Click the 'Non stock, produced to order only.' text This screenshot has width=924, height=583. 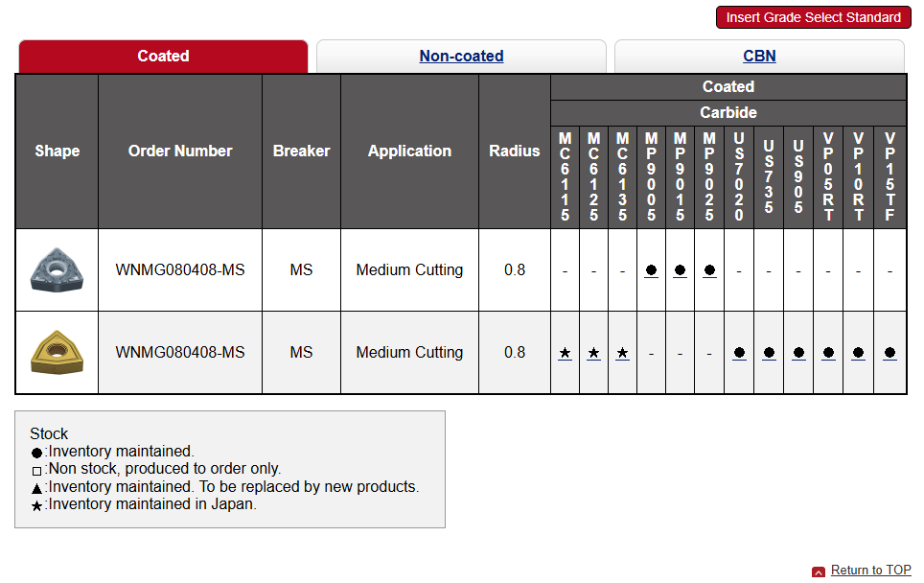tap(165, 469)
